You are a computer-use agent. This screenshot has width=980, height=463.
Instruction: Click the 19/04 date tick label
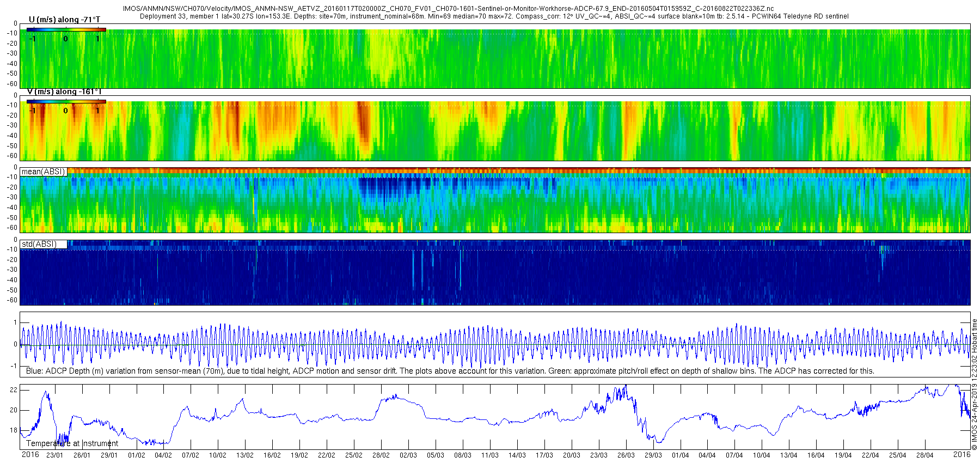tap(843, 455)
